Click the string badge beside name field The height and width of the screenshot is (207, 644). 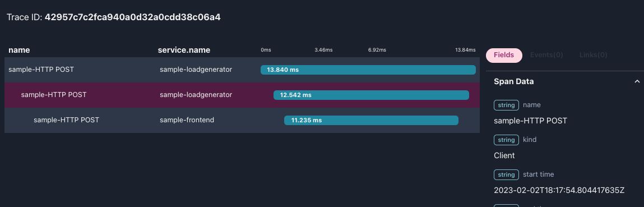[x=507, y=105]
